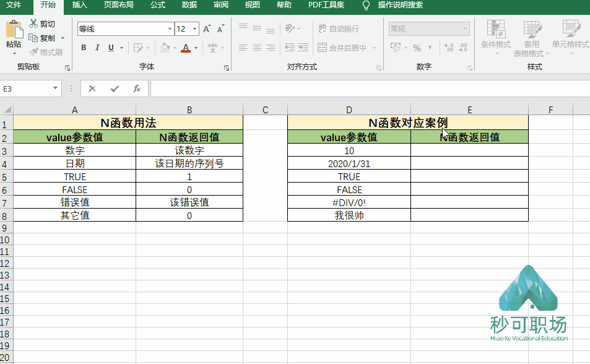The height and width of the screenshot is (364, 590).
Task: Switch to 页面布局 Page Layout tab
Action: [x=118, y=5]
